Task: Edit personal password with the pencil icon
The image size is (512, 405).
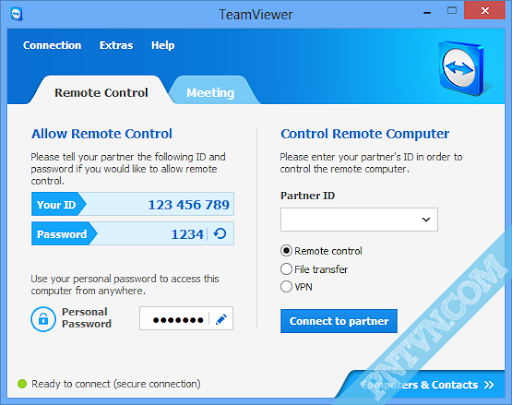Action: (x=221, y=319)
